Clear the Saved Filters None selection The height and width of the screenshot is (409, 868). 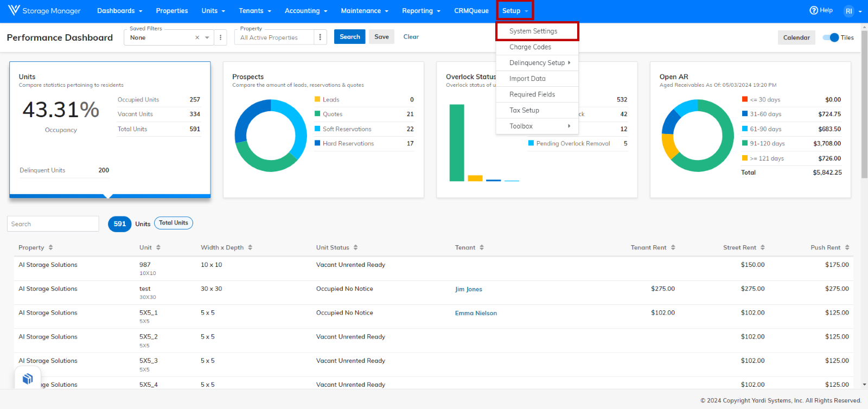(x=197, y=37)
